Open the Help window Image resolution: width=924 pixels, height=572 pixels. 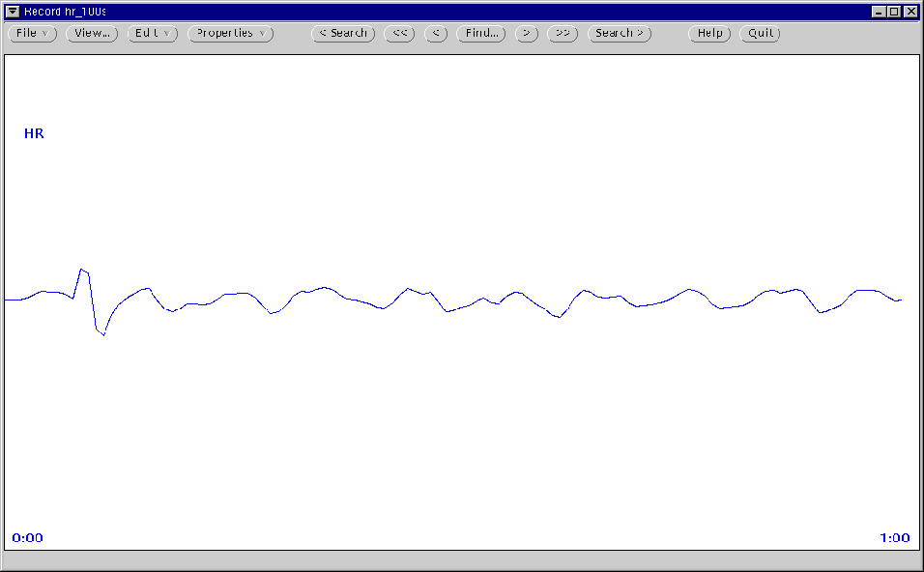point(708,33)
